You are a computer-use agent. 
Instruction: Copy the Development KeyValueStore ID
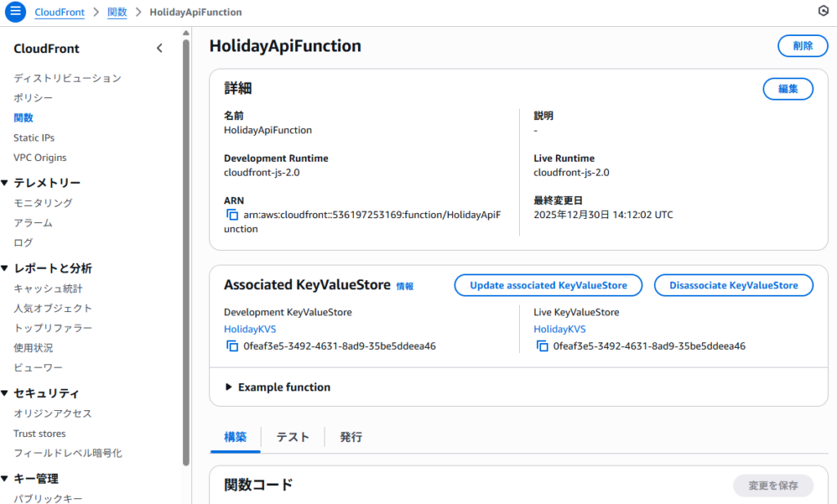[x=232, y=346]
